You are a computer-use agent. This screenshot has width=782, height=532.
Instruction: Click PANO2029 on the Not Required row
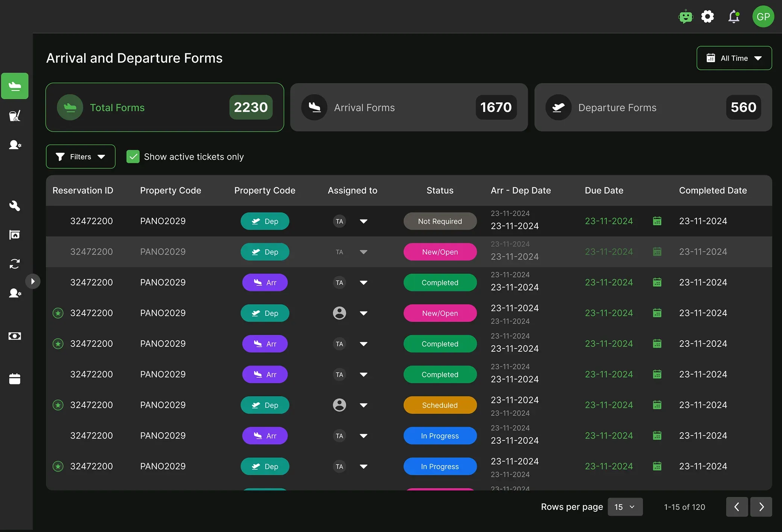click(x=163, y=221)
